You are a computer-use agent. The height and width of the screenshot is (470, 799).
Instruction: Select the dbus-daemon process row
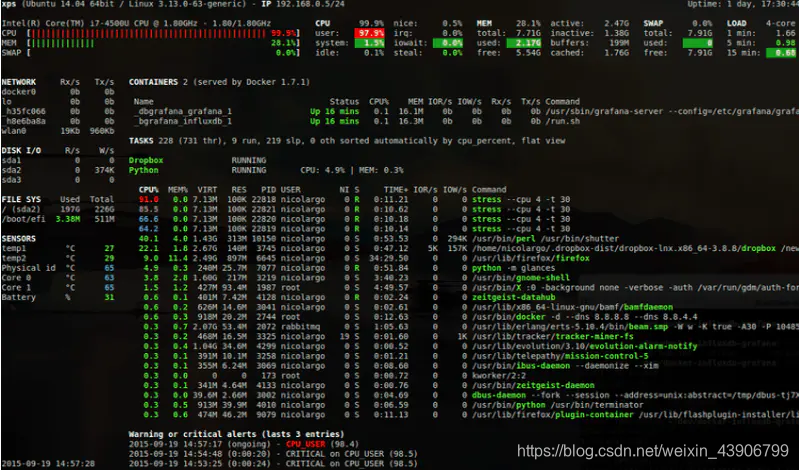click(469, 395)
